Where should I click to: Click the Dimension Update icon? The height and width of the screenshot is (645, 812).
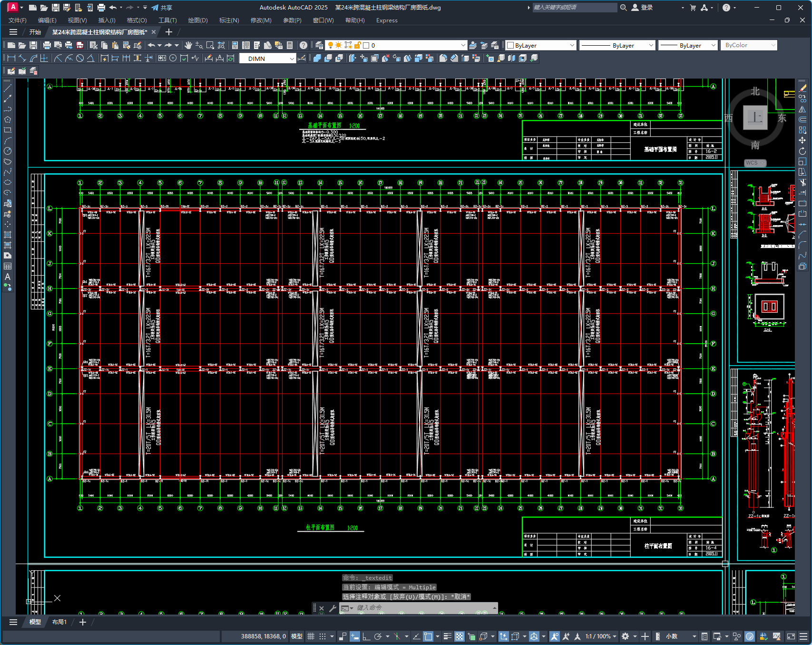[231, 58]
